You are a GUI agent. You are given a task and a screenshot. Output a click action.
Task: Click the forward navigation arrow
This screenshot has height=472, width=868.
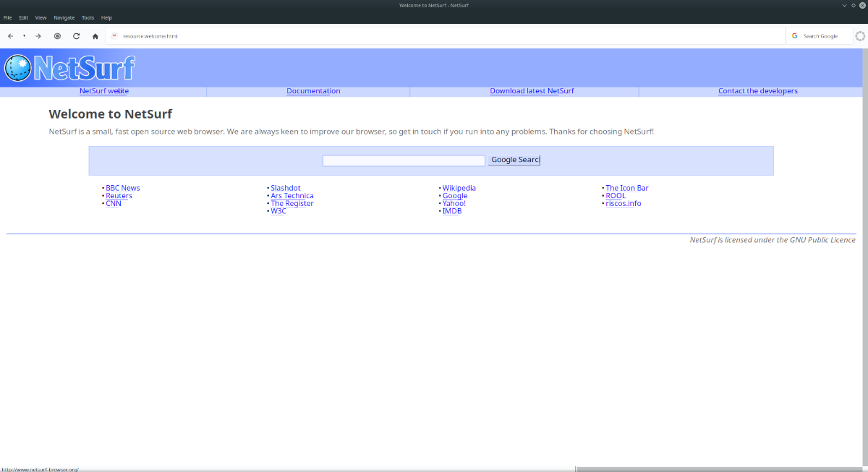pyautogui.click(x=38, y=35)
